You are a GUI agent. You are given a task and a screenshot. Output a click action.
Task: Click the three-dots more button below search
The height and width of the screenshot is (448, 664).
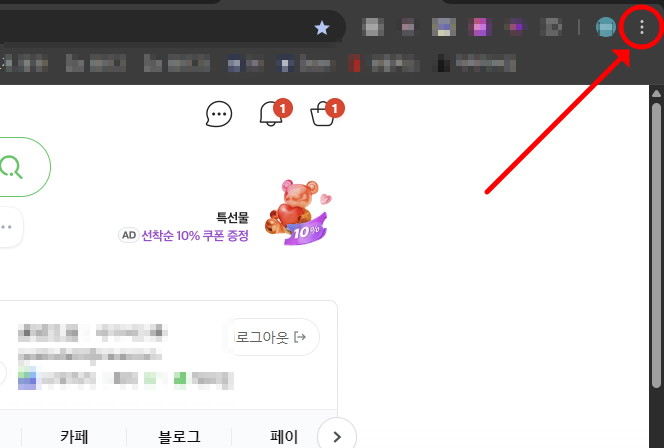(x=7, y=227)
